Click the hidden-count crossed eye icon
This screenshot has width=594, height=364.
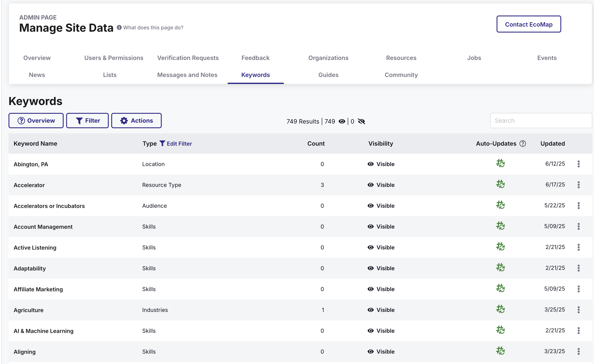tap(361, 121)
